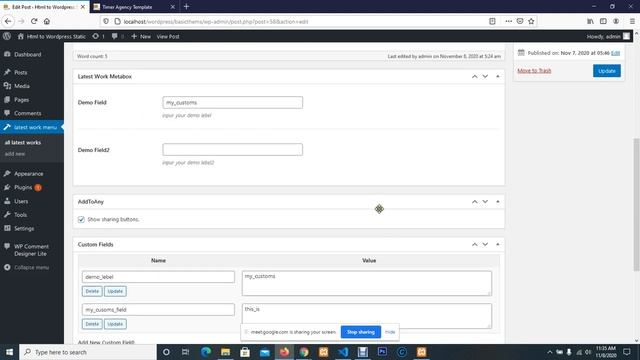Click the WordPress logo in admin bar
The height and width of the screenshot is (360, 640).
point(7,36)
